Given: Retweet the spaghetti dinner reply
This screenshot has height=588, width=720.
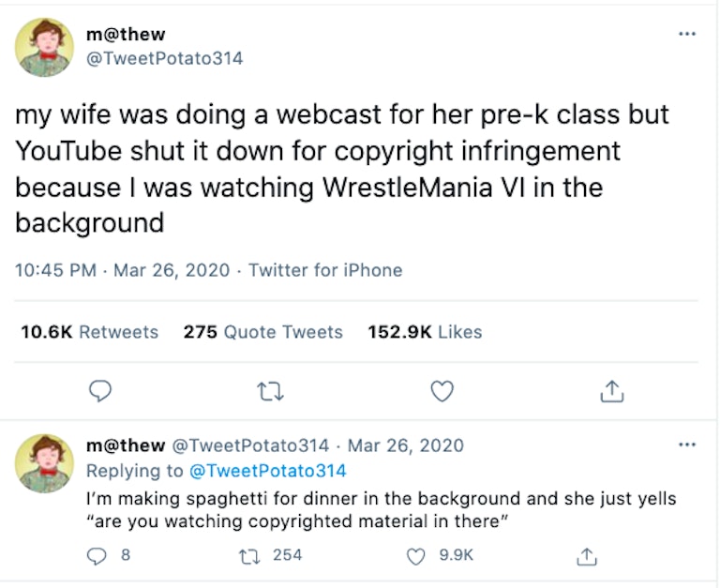Looking at the screenshot, I should pos(250,555).
